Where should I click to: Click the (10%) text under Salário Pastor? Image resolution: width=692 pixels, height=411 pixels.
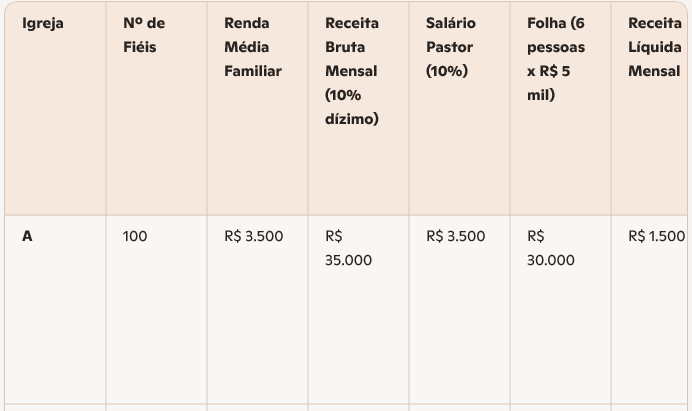click(447, 71)
